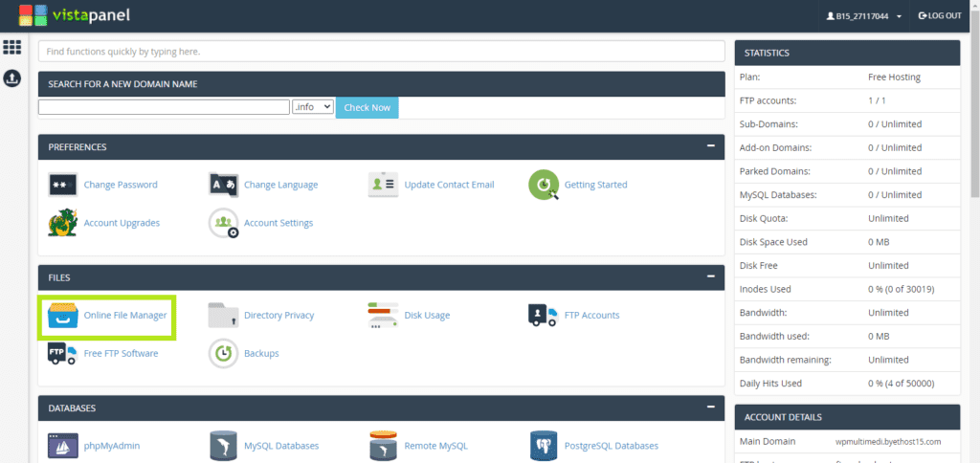Click the MySQL Databases statistics label
980x463 pixels.
click(x=778, y=195)
